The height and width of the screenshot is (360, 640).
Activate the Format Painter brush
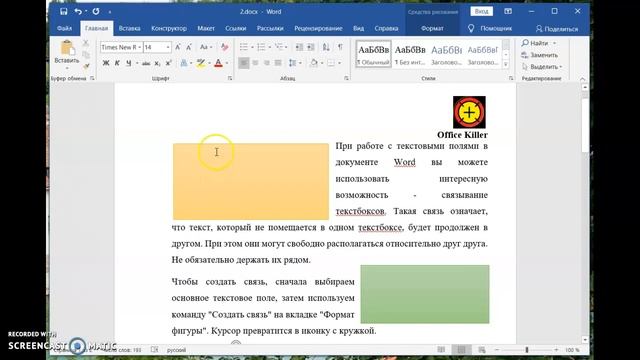[x=86, y=66]
